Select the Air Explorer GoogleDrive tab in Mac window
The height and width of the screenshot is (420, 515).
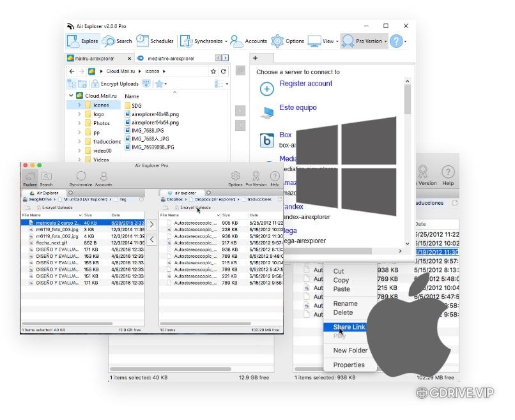[44, 193]
